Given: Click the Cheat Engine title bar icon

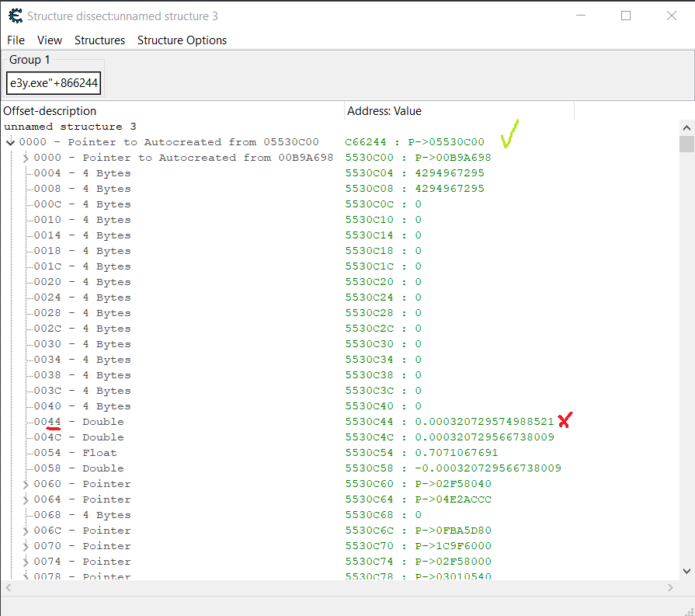Looking at the screenshot, I should point(15,16).
